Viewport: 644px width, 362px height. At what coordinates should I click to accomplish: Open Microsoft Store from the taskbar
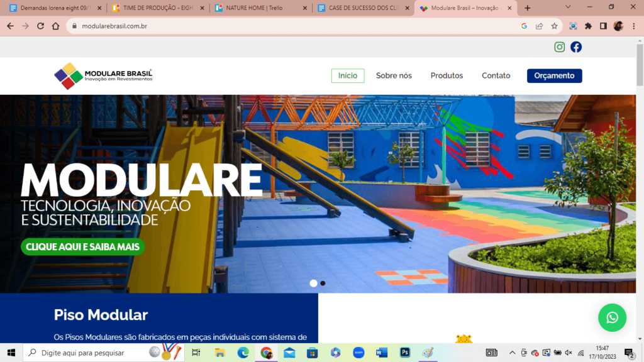313,353
